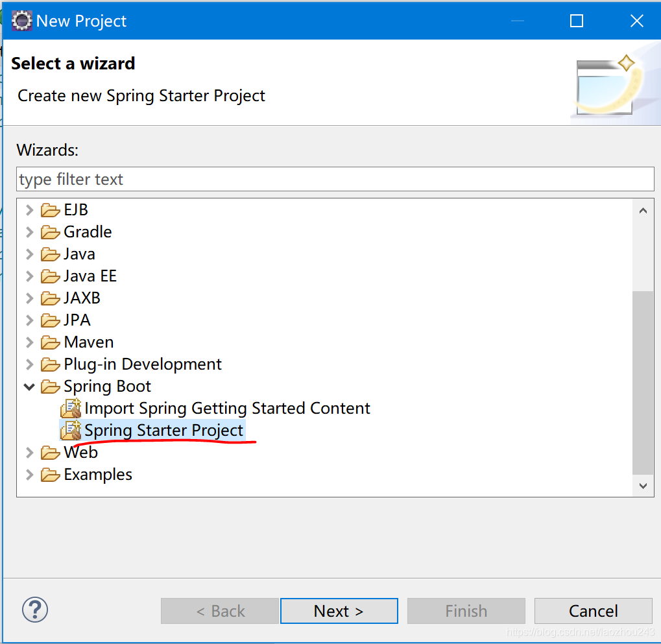Screen dimensions: 661x644
Task: Select the Java EE label
Action: pos(90,276)
